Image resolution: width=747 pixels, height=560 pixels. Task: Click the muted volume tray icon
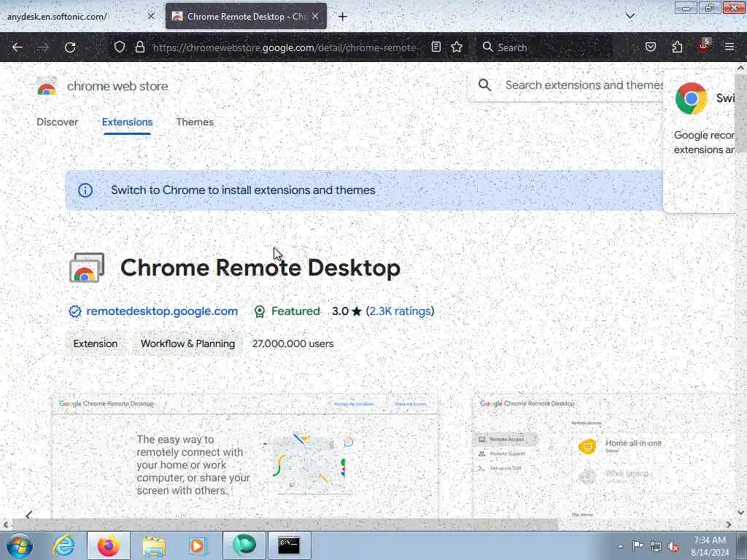pyautogui.click(x=673, y=547)
